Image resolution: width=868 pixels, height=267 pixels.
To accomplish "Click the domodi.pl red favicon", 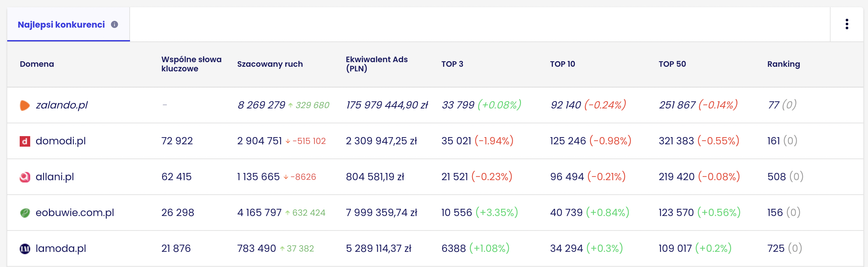I will pyautogui.click(x=25, y=141).
